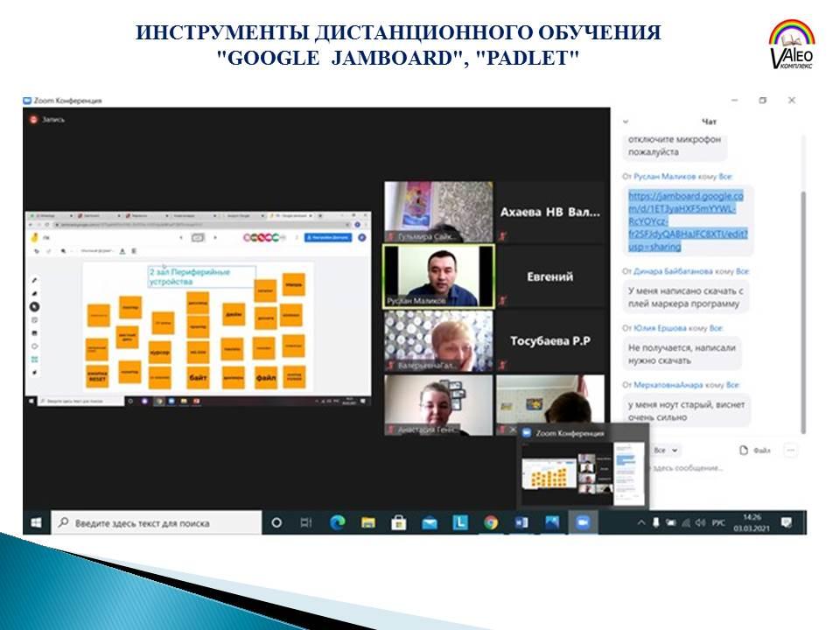The width and height of the screenshot is (840, 630).
Task: Open Microsoft Store from the taskbar
Action: tap(399, 523)
